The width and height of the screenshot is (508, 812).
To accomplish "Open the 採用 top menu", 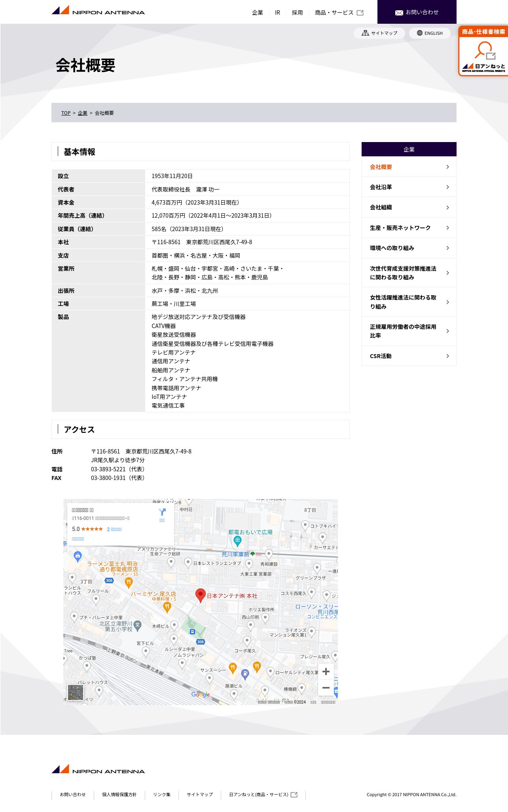I will (x=297, y=13).
